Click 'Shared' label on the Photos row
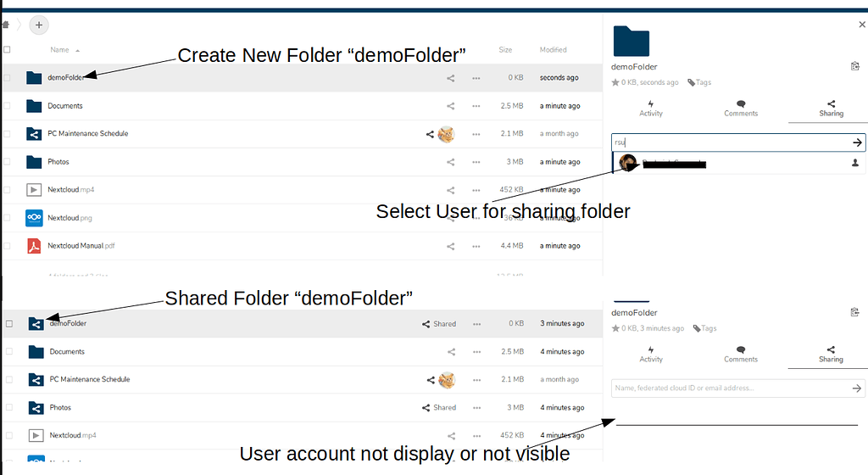The image size is (868, 475). (444, 407)
